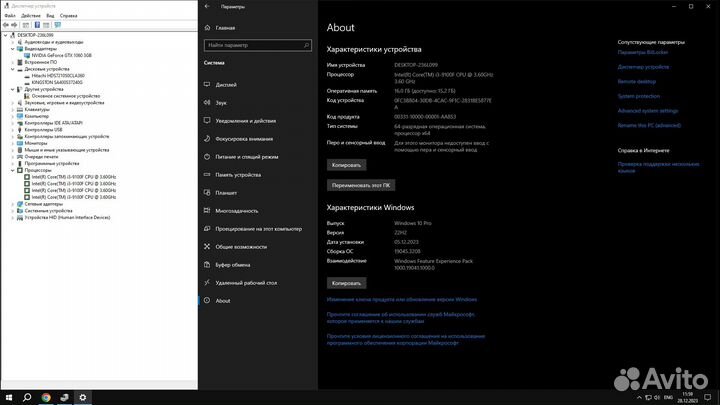Viewport: 720px width, 405px height.
Task: Click the forward arrow in Device Manager toolbar
Action: 14,25
